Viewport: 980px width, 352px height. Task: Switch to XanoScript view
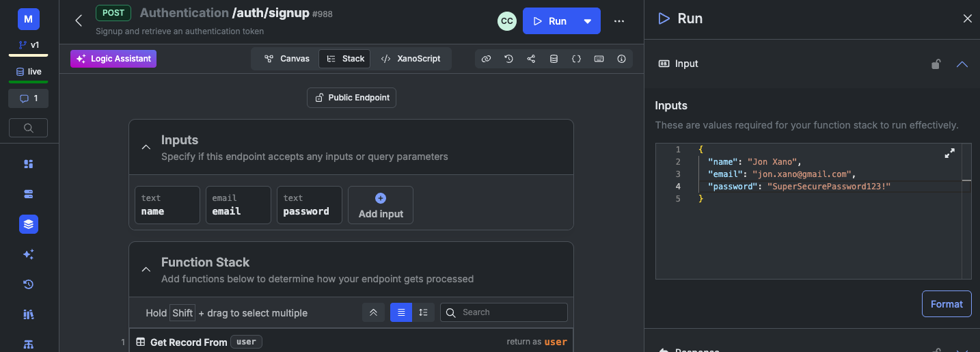[x=411, y=59]
